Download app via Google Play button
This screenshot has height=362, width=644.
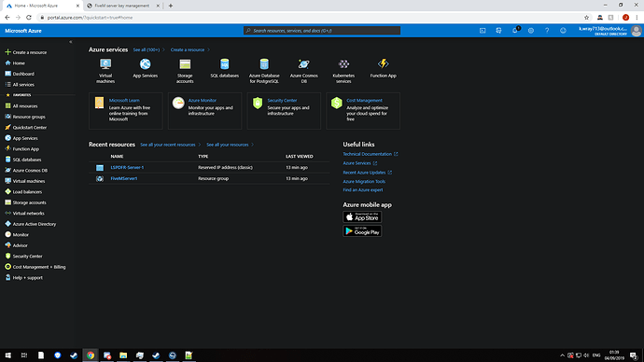coord(362,231)
